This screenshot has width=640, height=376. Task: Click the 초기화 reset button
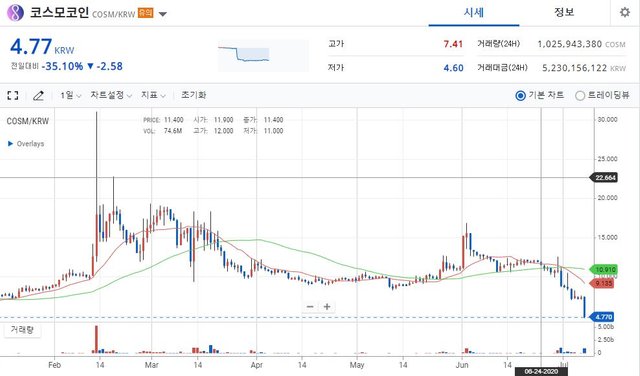pyautogui.click(x=193, y=95)
